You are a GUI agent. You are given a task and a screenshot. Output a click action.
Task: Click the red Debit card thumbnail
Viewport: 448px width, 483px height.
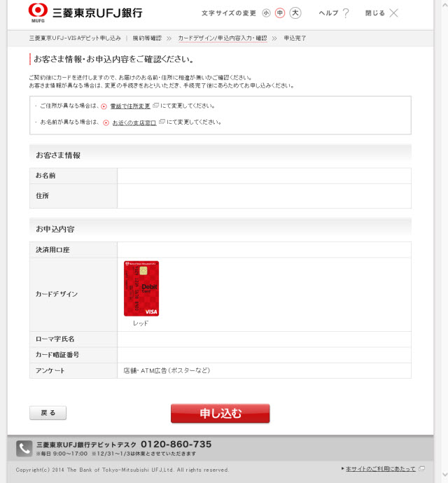coord(141,288)
